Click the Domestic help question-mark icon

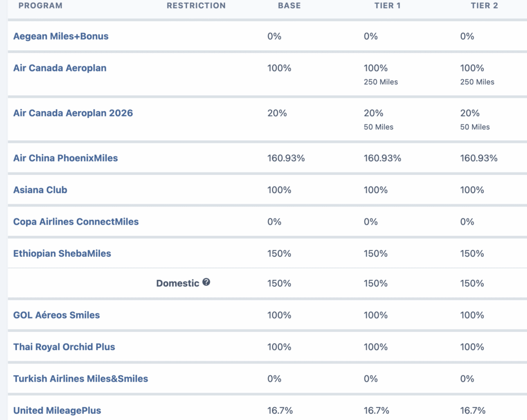[206, 282]
